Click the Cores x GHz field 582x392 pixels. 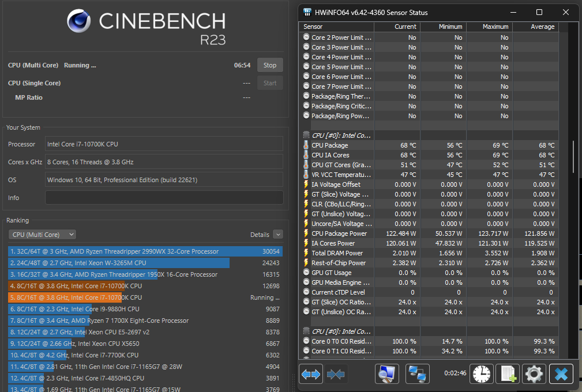[x=164, y=162]
